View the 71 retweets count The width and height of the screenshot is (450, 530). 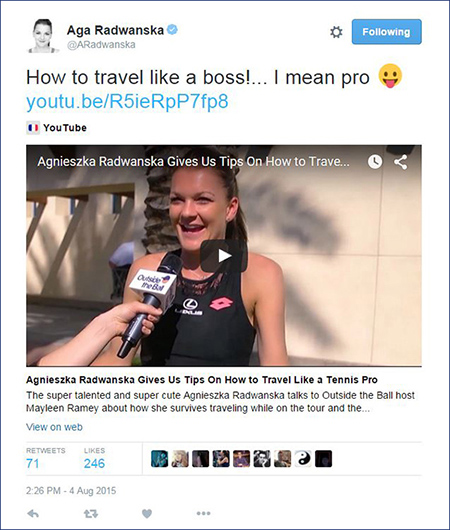click(32, 463)
